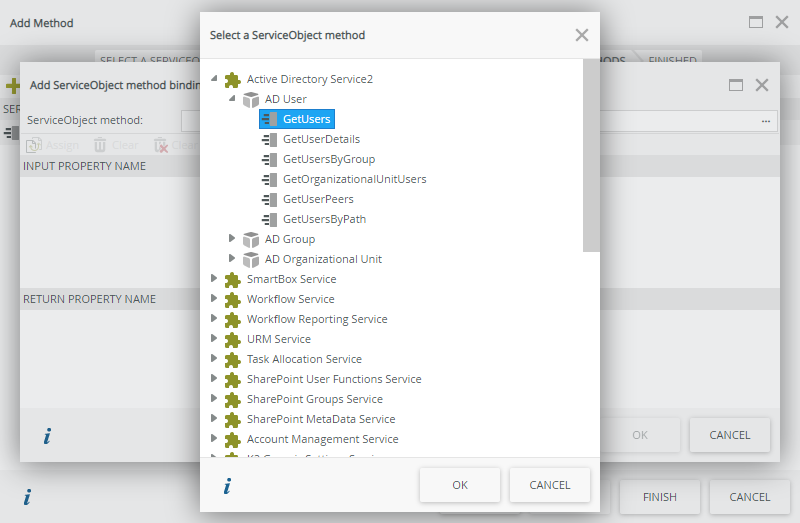Expand the AD Organizational Unit node

[232, 259]
